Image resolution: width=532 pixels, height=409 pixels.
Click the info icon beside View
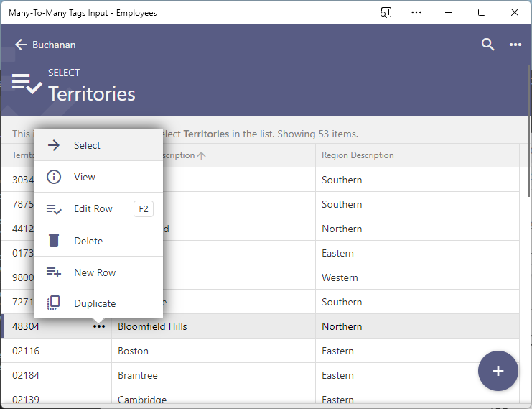click(54, 177)
